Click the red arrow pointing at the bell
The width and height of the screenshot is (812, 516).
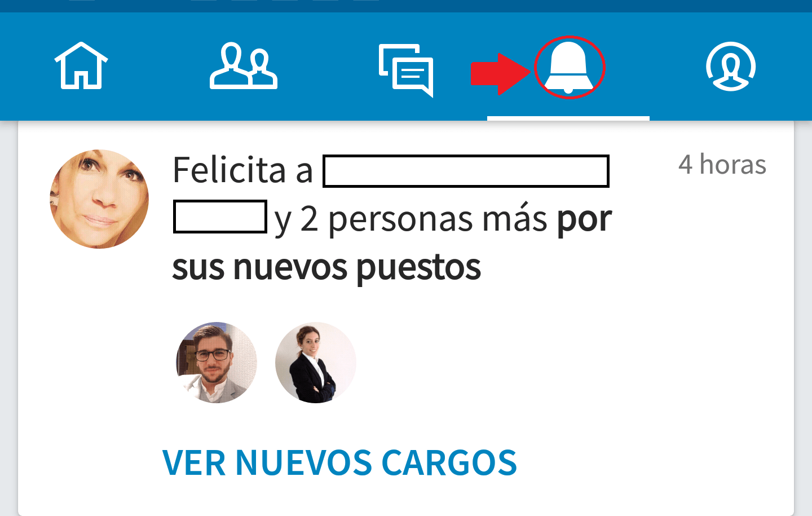(501, 74)
